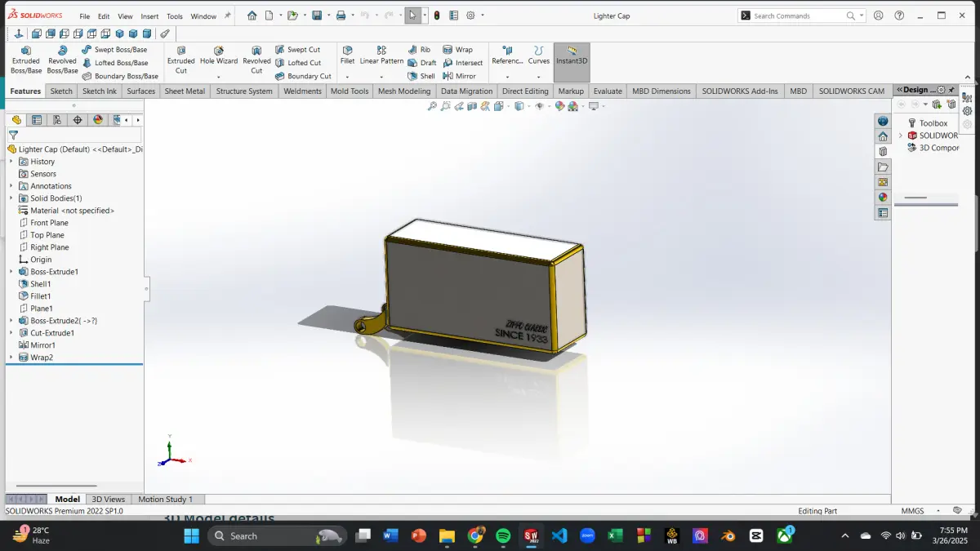Open the Motion Study 1 tab
Screen dimensions: 980x551
pos(166,500)
